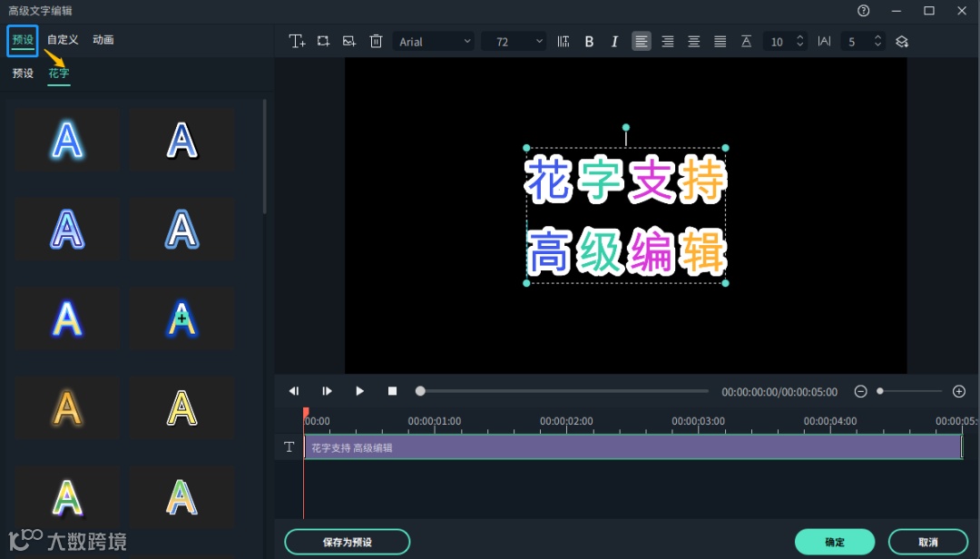The image size is (980, 559).
Task: Confirm with the 确定 button
Action: 835,542
